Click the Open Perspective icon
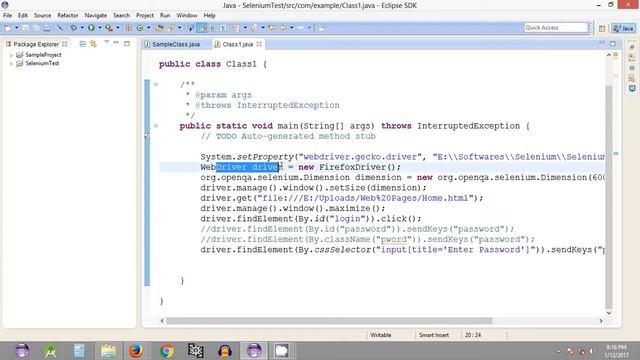This screenshot has height=360, width=640. click(x=602, y=28)
